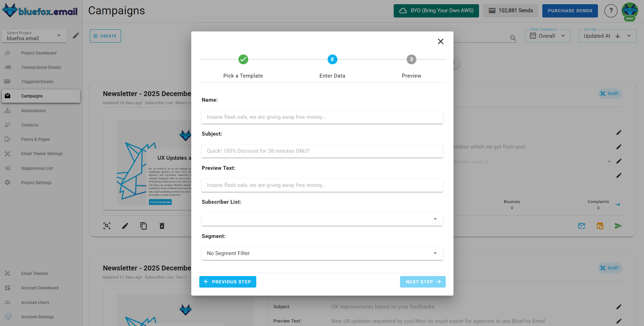Image resolution: width=644 pixels, height=326 pixels.
Task: Click the help question mark icon
Action: click(611, 10)
